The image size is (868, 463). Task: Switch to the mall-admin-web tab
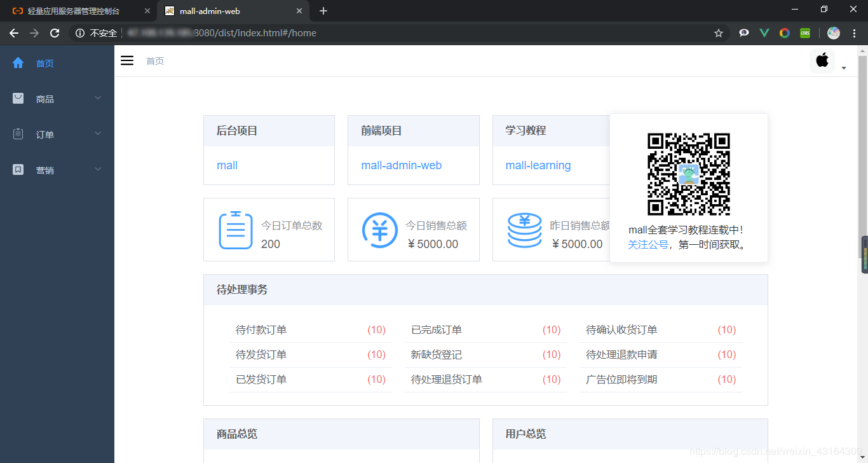tap(234, 11)
